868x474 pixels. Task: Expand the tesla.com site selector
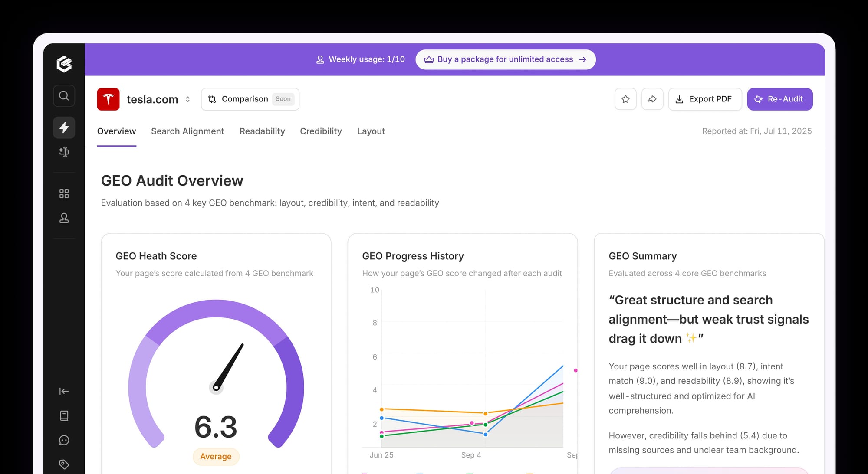point(187,99)
